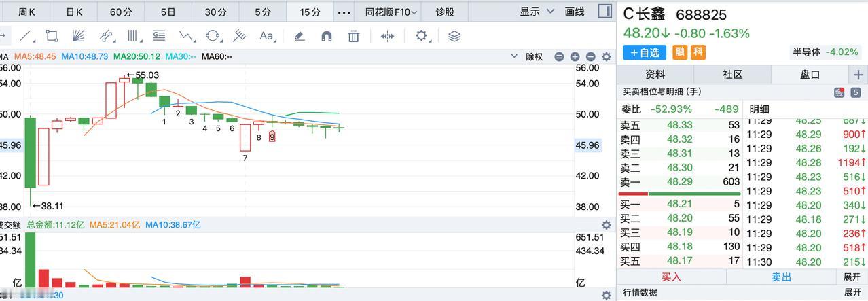Viewport: 868px width, 301px height.
Task: Click the blue 卖出 button
Action: (781, 277)
